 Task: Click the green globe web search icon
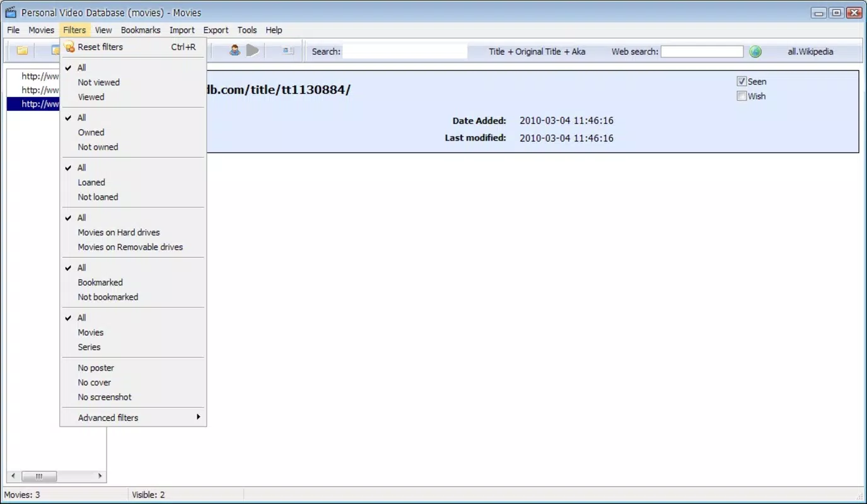click(x=755, y=52)
